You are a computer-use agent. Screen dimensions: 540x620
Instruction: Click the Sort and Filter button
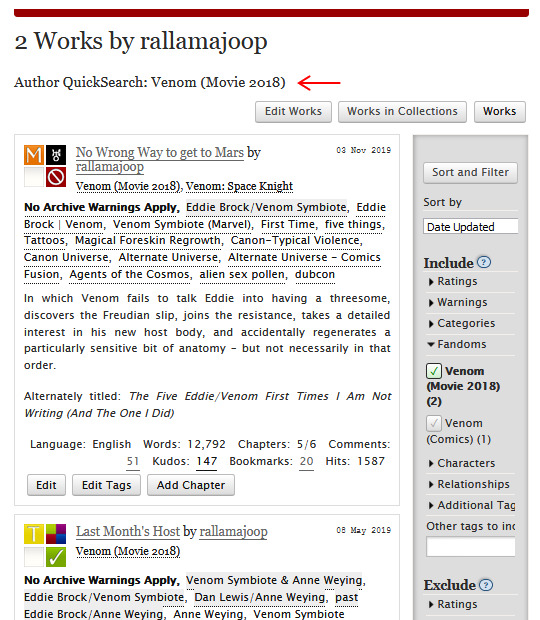pyautogui.click(x=470, y=172)
